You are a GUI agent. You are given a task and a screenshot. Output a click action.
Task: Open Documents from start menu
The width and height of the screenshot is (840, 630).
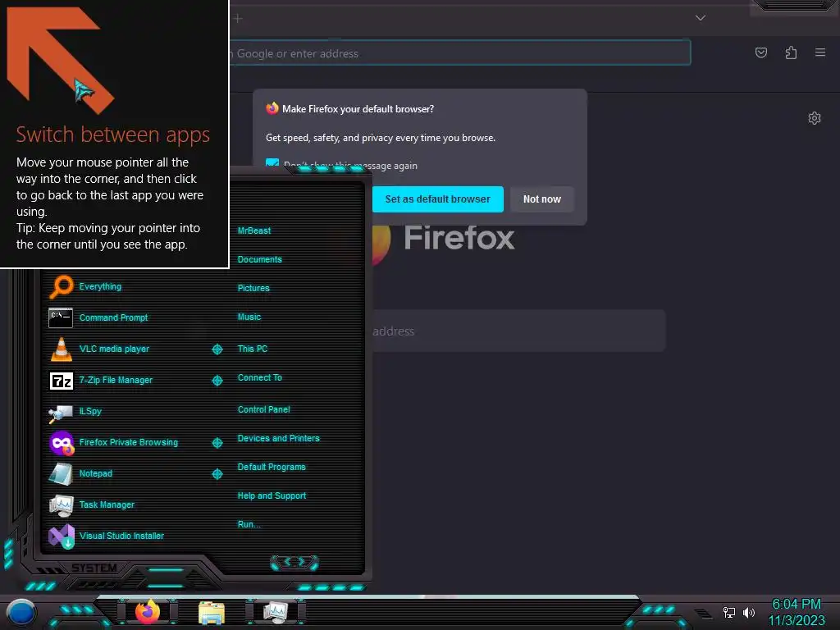pos(259,260)
